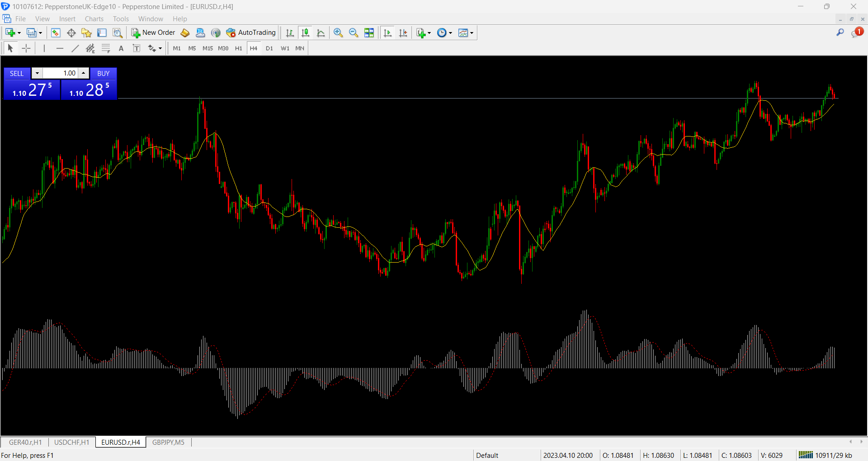Click the Zoom Out magnifier icon
Viewport: 868px width, 461px height.
tap(354, 33)
